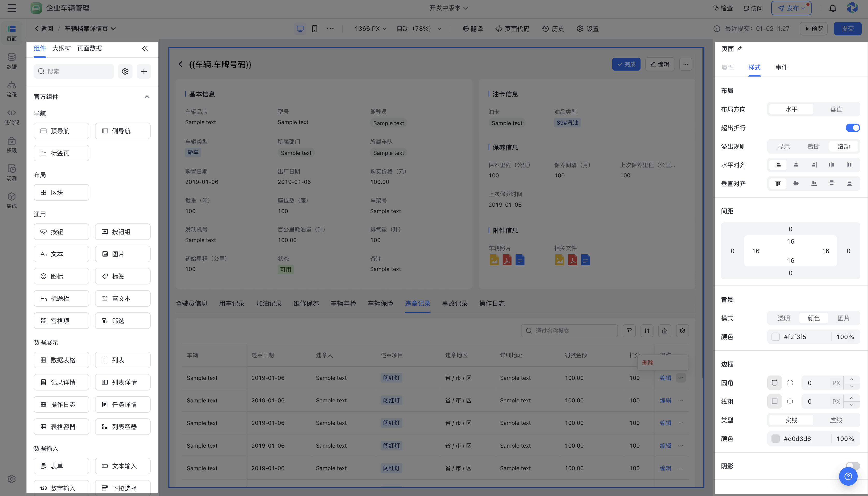Click the table sort icon
Screen dimensions: 868x496
pyautogui.click(x=647, y=330)
